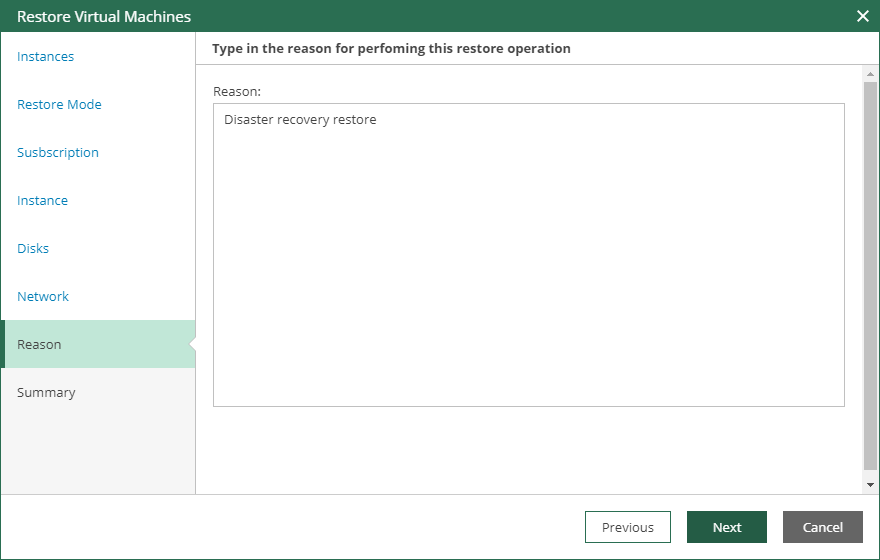Viewport: 880px width, 560px height.
Task: Click the 'Reason:' field label
Action: click(237, 91)
